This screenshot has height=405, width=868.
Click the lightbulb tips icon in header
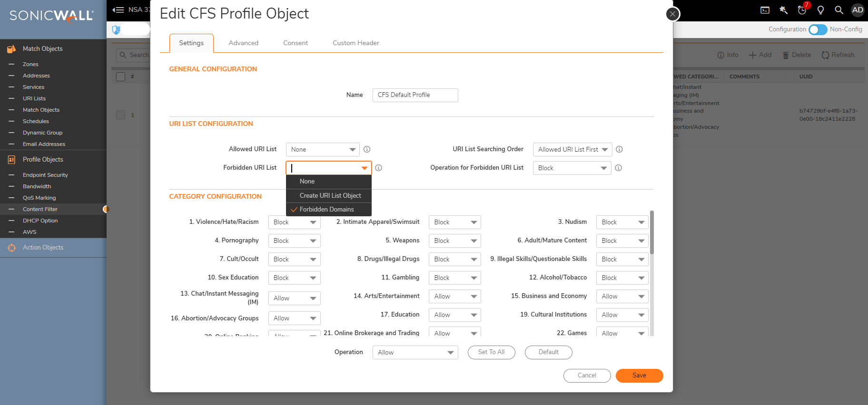click(820, 10)
